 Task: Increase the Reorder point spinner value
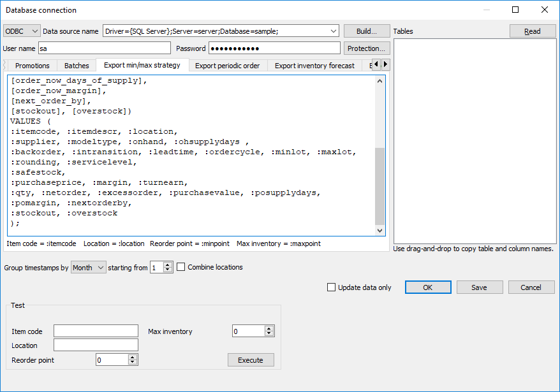point(133,357)
